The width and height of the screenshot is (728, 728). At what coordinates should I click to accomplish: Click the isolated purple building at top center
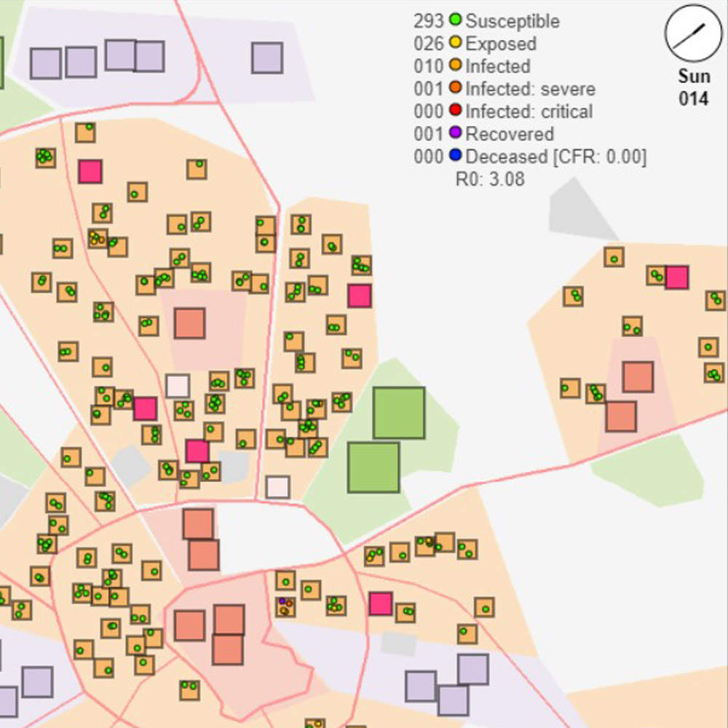click(x=267, y=58)
